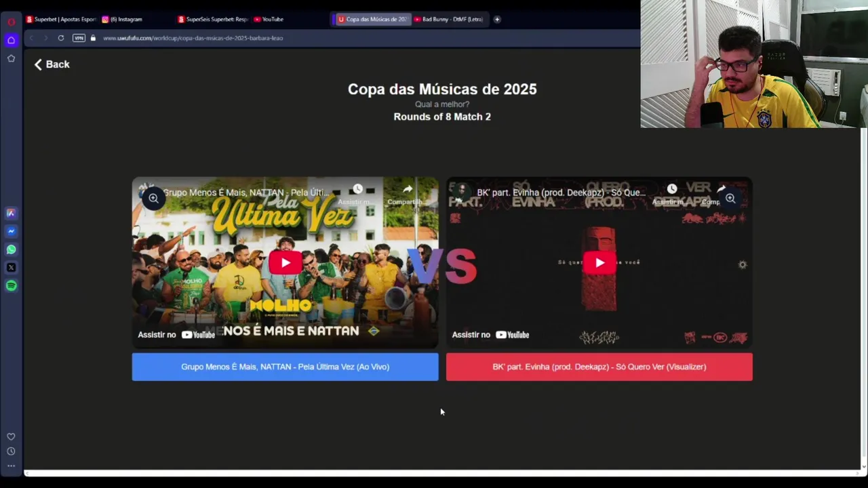This screenshot has width=868, height=488.
Task: Launch Aria AI from sidebar
Action: [11, 213]
